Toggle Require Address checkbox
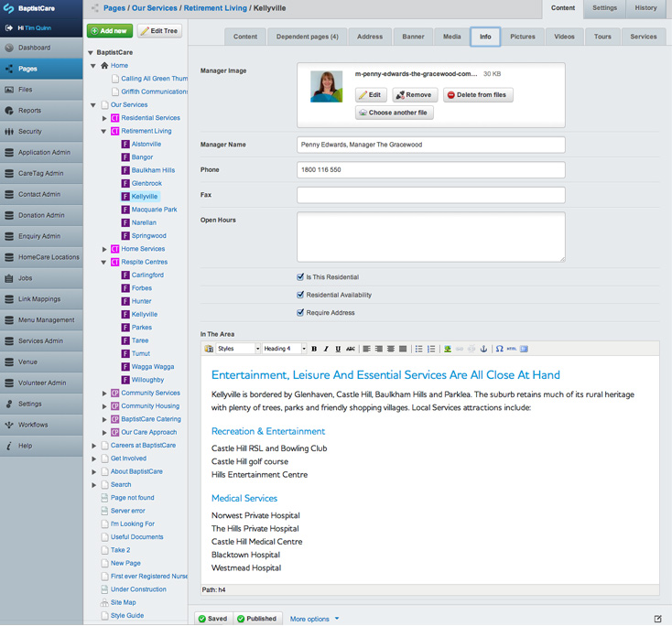This screenshot has height=626, width=672. (x=300, y=313)
